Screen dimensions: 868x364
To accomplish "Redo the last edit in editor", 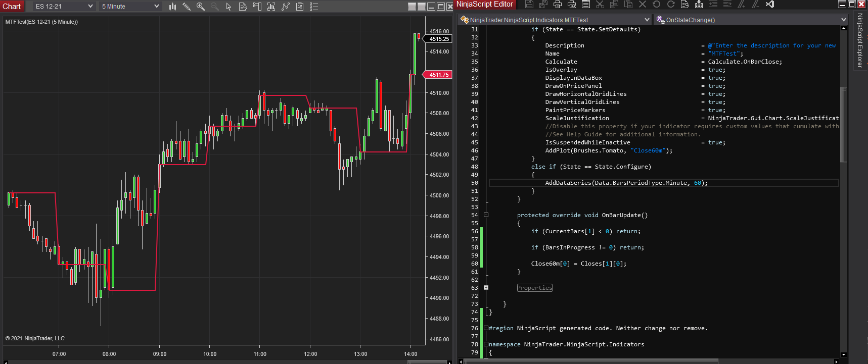I will click(x=671, y=4).
